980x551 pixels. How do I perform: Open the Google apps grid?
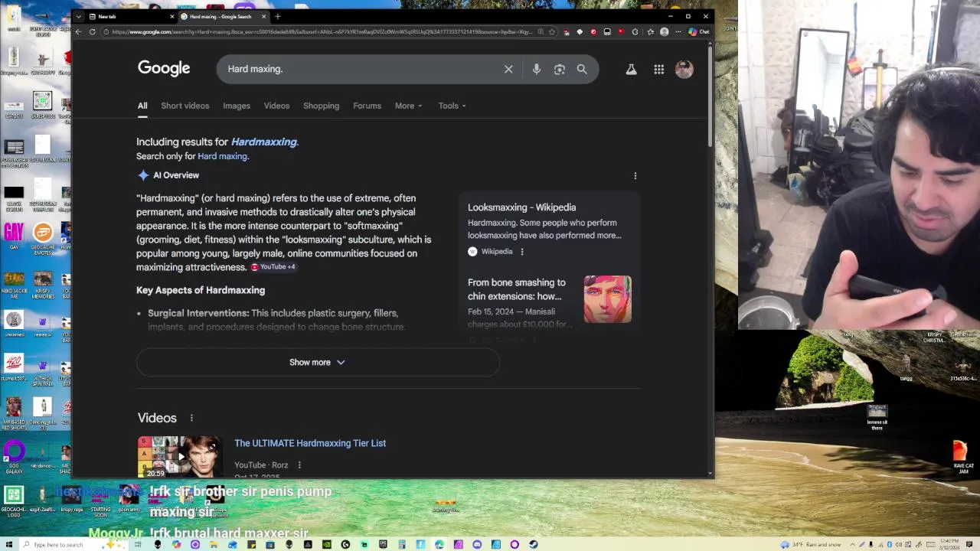point(658,70)
